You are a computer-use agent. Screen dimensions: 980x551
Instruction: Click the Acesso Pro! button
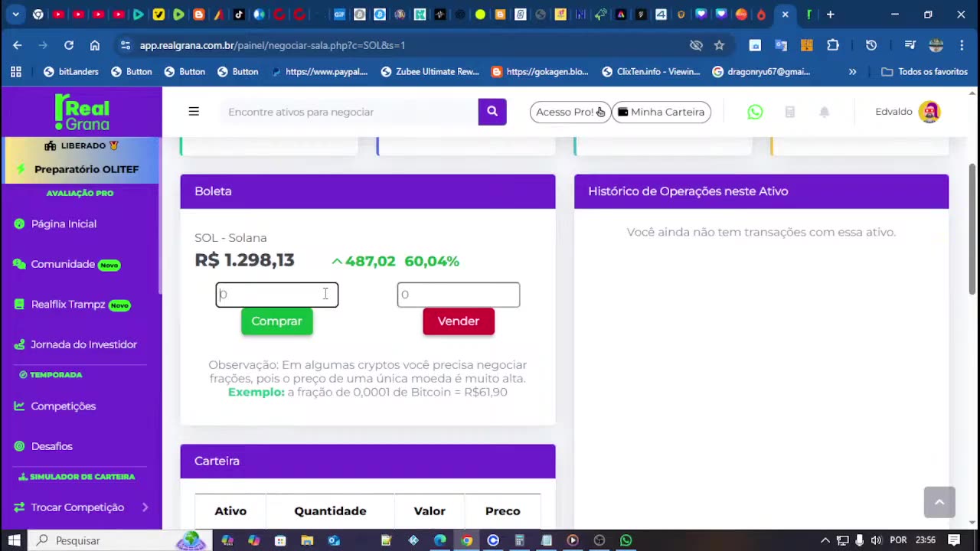pos(570,112)
